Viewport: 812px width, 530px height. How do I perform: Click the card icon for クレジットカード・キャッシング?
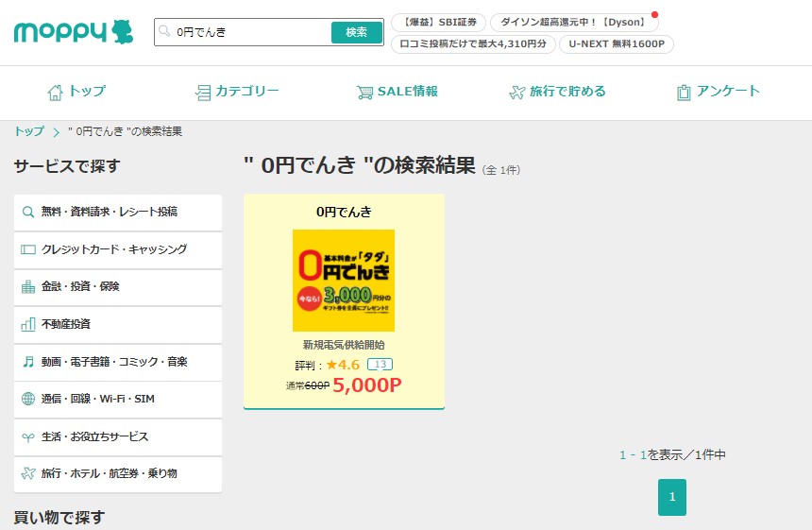click(x=28, y=249)
